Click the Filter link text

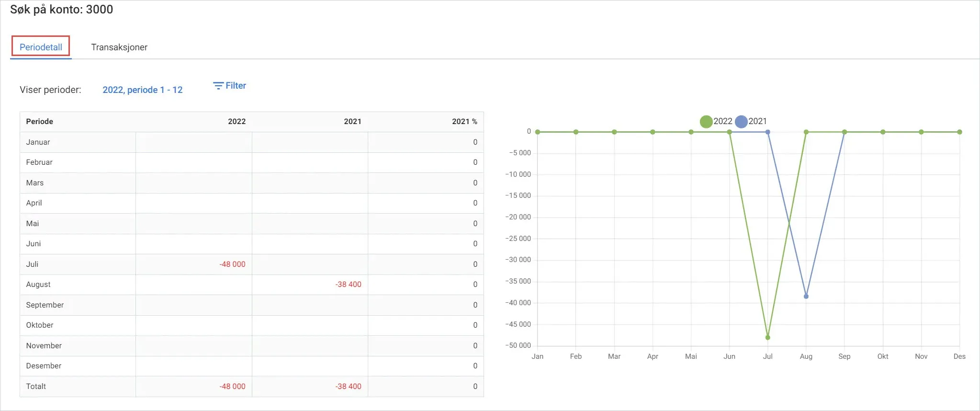click(x=236, y=86)
